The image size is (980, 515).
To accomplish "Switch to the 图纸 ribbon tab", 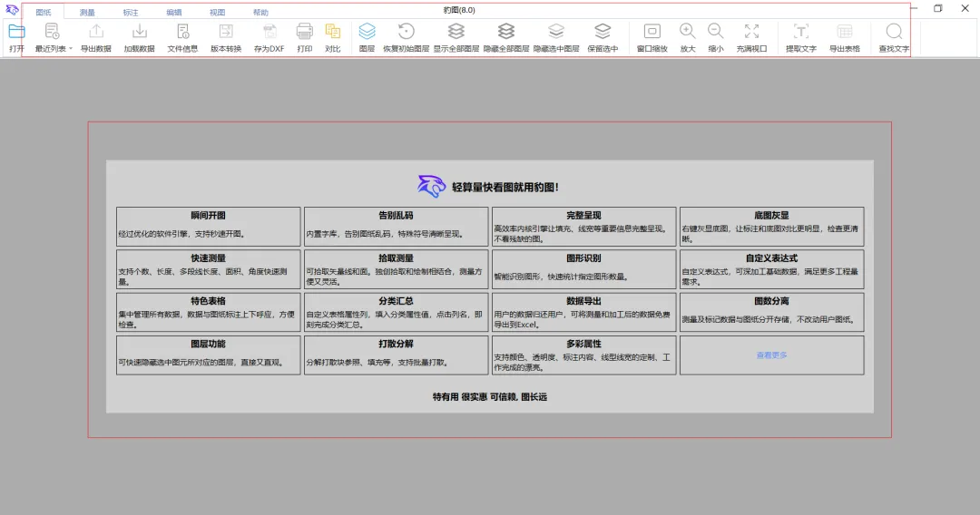I will click(44, 13).
